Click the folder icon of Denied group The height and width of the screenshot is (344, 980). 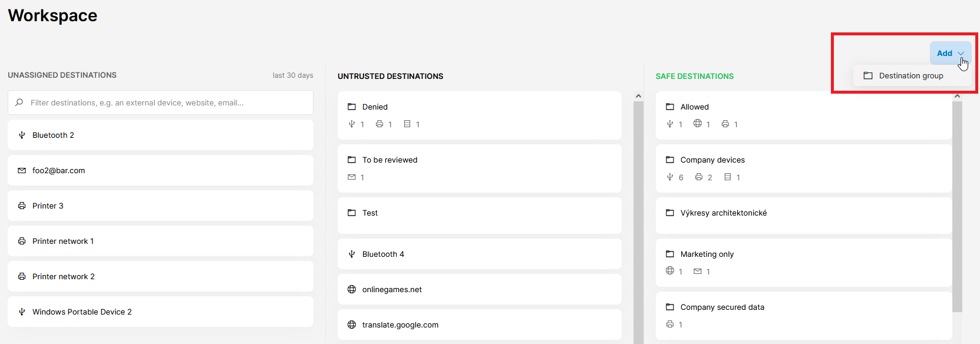click(x=352, y=107)
